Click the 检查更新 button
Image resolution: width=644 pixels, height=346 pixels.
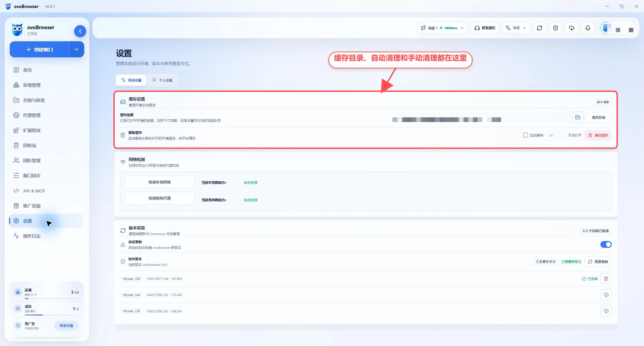coord(598,262)
